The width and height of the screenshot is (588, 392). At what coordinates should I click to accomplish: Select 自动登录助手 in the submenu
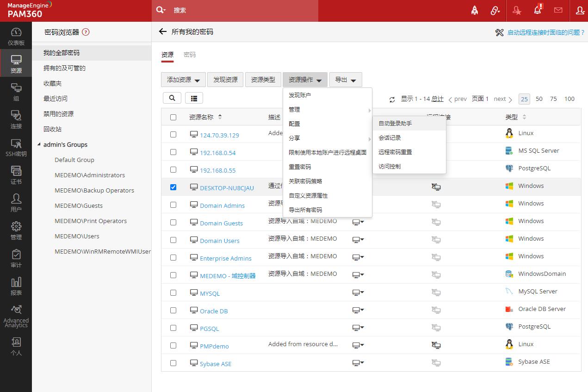tap(395, 124)
